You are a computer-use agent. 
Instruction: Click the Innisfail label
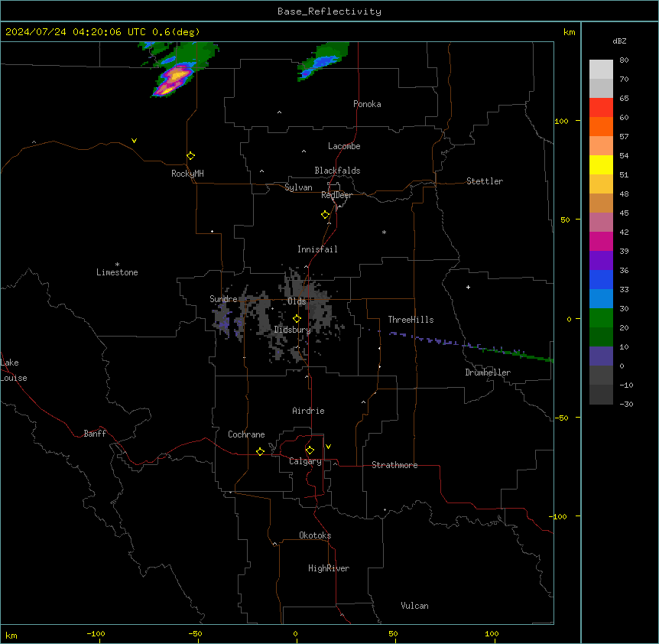click(317, 249)
